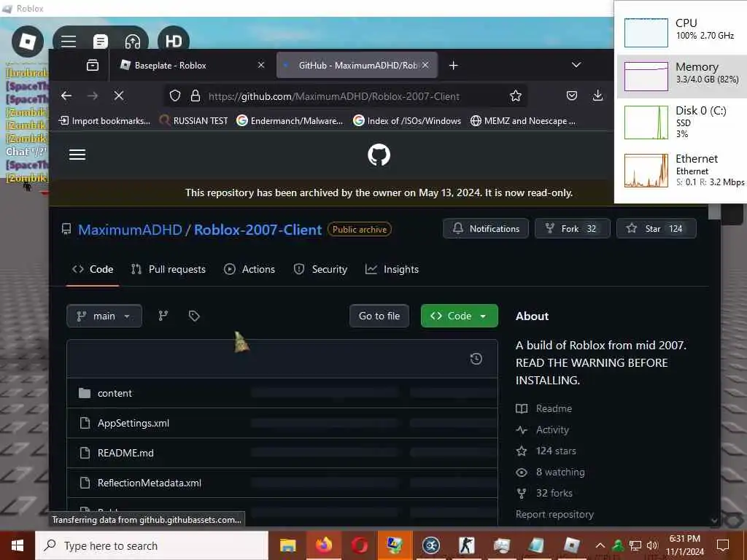Open GitHub's hamburger navigation menu
The image size is (747, 560).
pyautogui.click(x=77, y=155)
